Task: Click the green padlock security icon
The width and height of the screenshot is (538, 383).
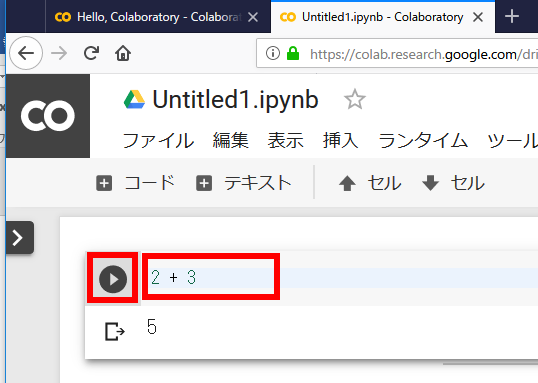Action: (293, 53)
